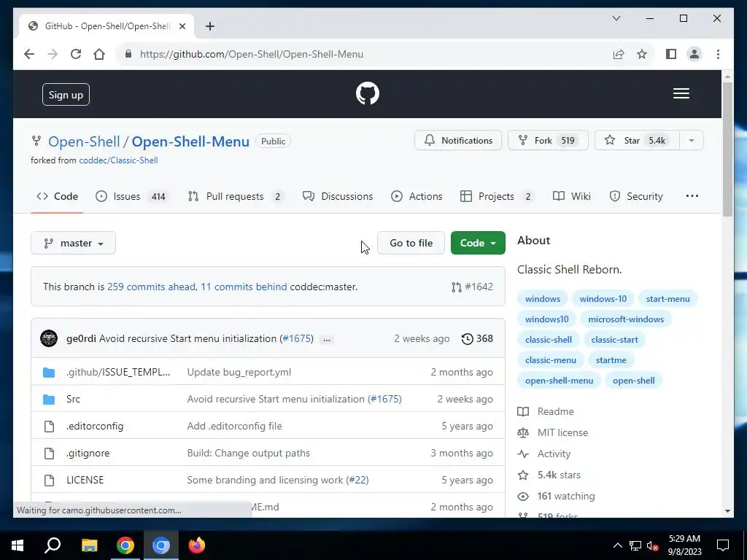Share this page using the share icon
747x560 pixels.
619,54
